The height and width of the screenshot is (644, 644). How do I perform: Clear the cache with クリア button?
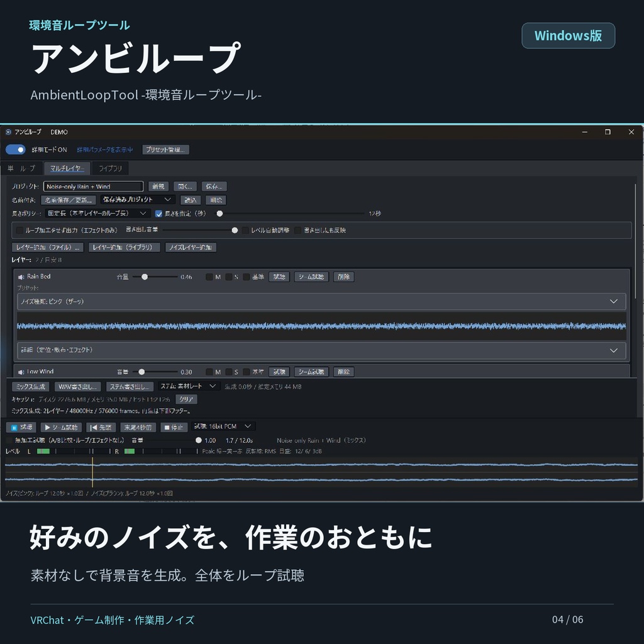186,399
